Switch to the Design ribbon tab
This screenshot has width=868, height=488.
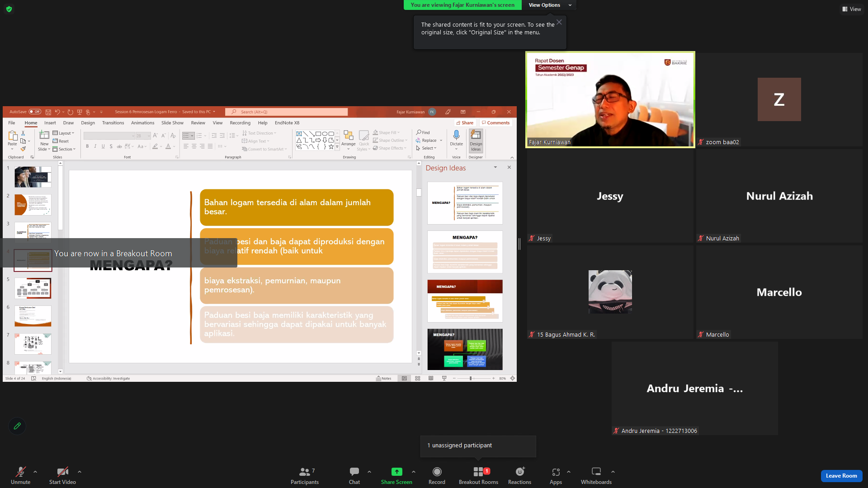88,123
